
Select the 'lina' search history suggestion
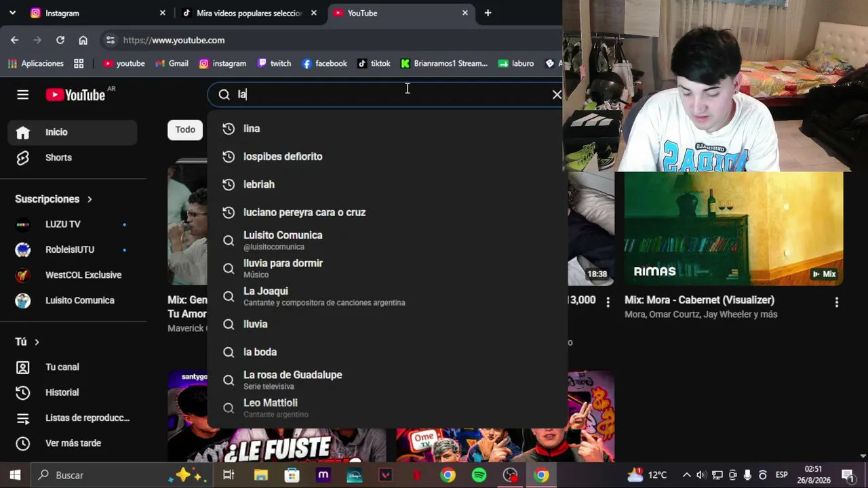point(387,129)
